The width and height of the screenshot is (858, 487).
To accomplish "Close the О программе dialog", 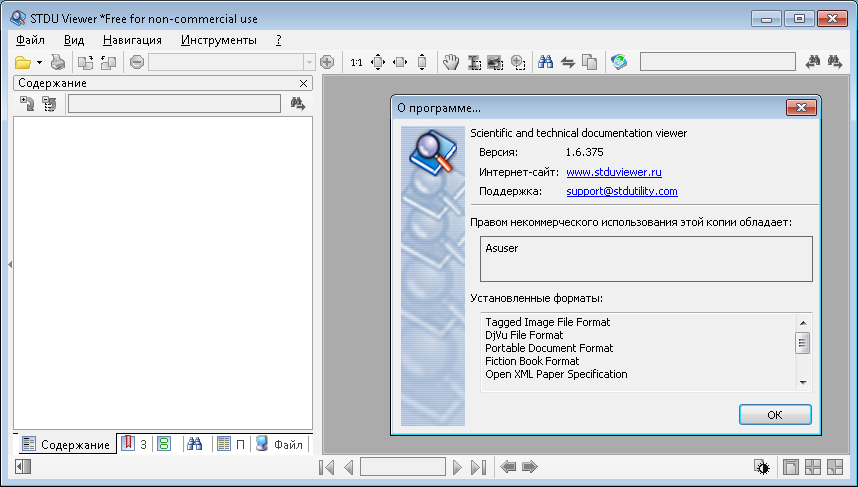I will click(801, 107).
